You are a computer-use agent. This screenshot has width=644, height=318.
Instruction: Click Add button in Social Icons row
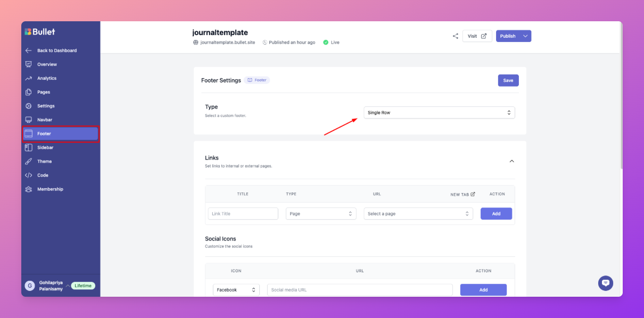point(483,290)
